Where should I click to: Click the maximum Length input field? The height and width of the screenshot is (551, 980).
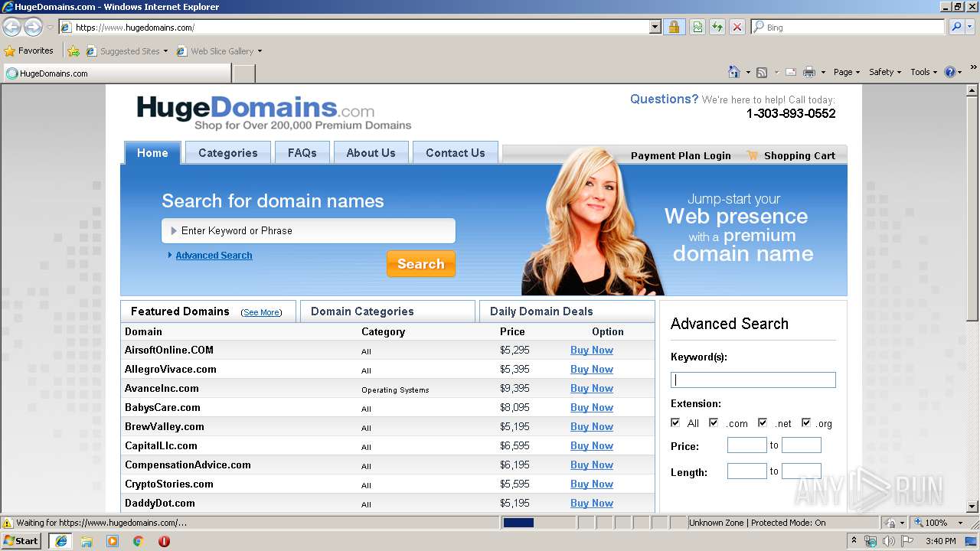(802, 471)
